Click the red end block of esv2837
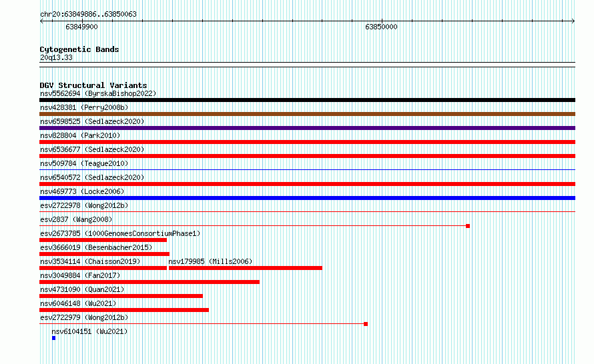594x364 pixels. (x=468, y=226)
